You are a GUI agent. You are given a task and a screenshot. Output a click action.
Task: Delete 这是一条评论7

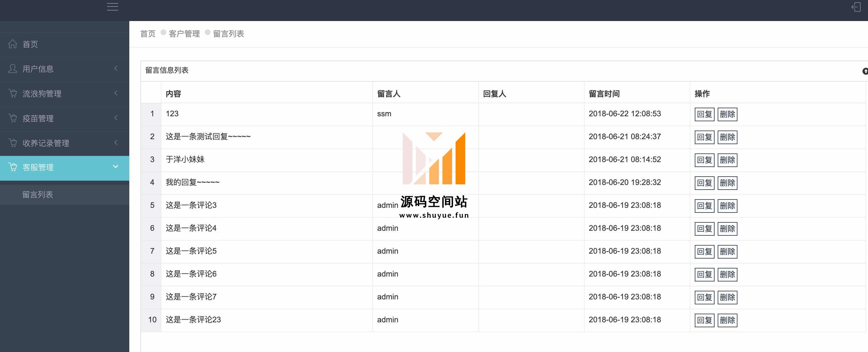(727, 298)
